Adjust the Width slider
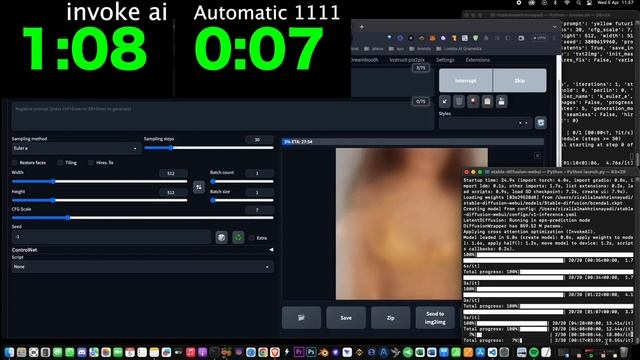Viewport: 640px width, 360px height. coord(100,181)
